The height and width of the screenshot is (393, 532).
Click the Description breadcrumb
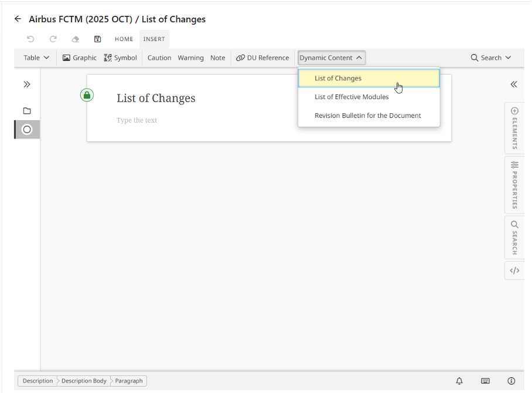tap(37, 381)
